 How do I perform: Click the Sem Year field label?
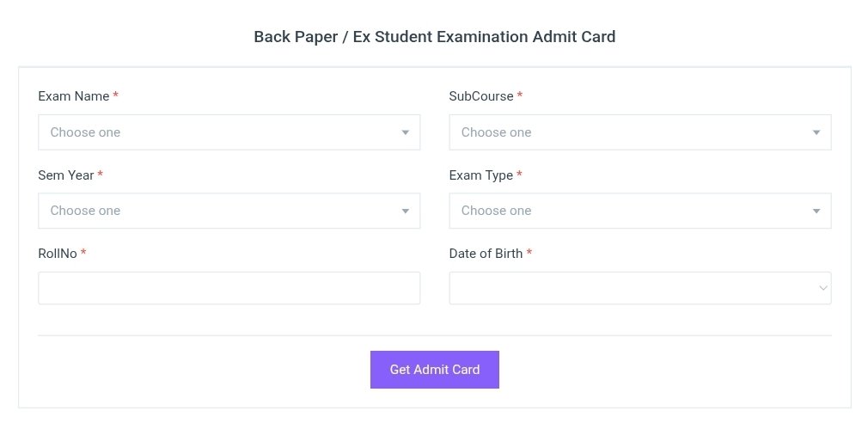66,175
